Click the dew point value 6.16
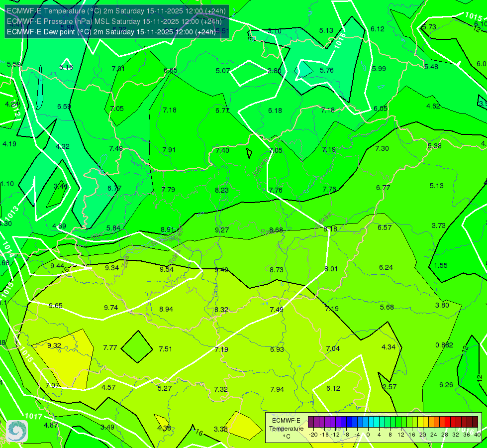The image size is (487, 448). (x=66, y=67)
